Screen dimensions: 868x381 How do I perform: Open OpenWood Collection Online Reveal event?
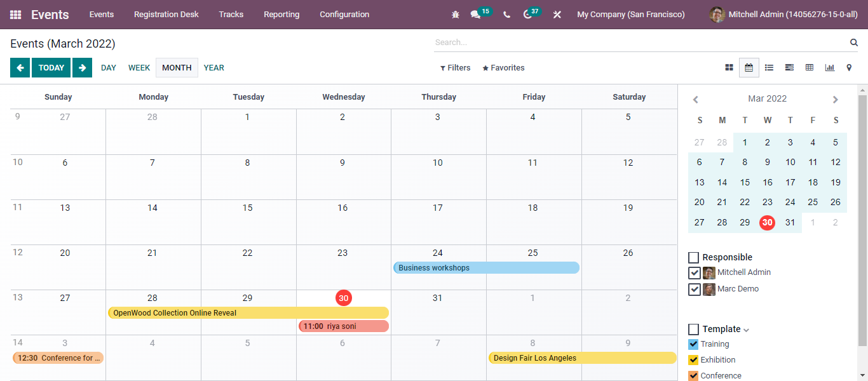point(248,313)
